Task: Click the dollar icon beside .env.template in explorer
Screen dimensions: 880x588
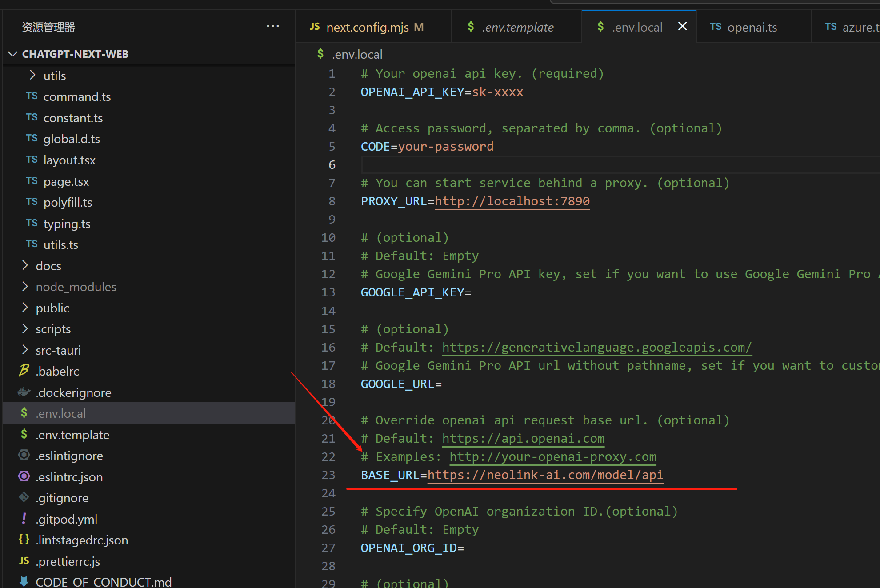Action: 24,434
